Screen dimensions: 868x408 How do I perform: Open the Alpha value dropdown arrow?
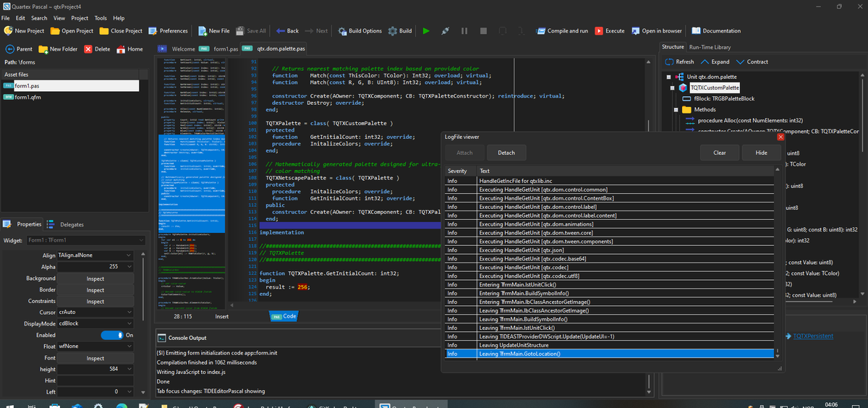(x=129, y=267)
